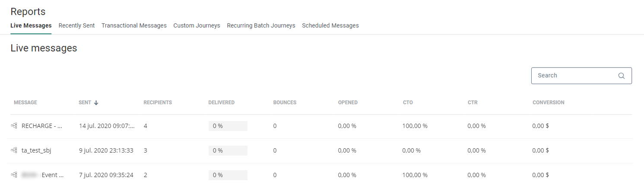Sort table by RECIPIENTS column header
644x184 pixels.
pyautogui.click(x=158, y=103)
